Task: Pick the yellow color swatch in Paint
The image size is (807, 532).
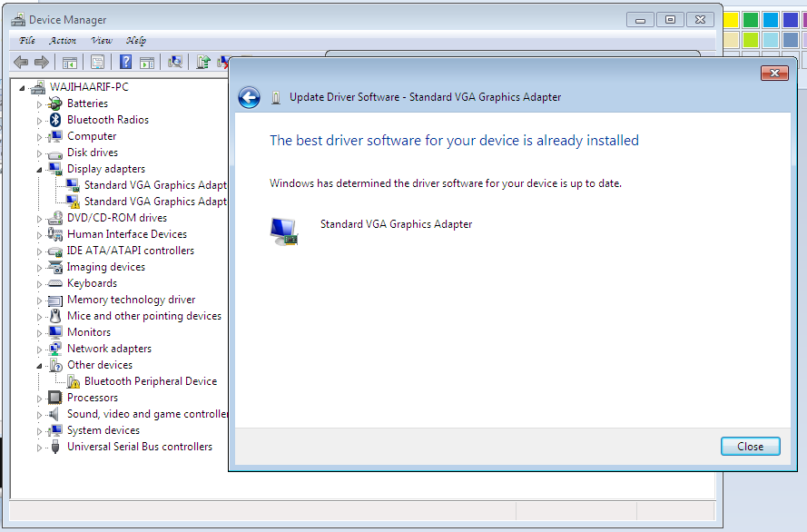Action: (731, 20)
